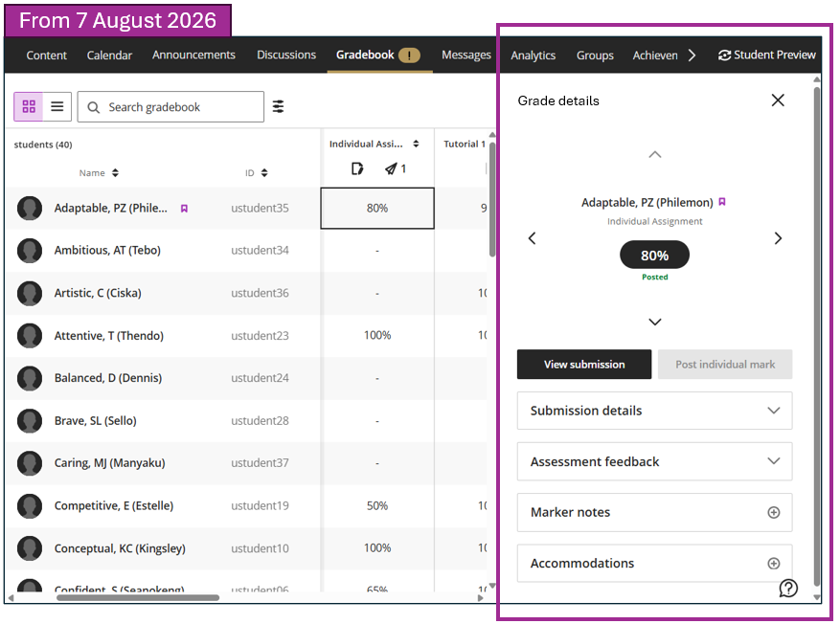Open the gradebook filter options icon
The width and height of the screenshot is (840, 624).
pyautogui.click(x=278, y=106)
